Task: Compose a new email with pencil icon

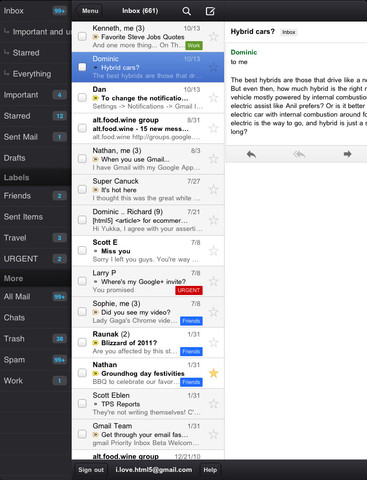Action: (x=210, y=11)
